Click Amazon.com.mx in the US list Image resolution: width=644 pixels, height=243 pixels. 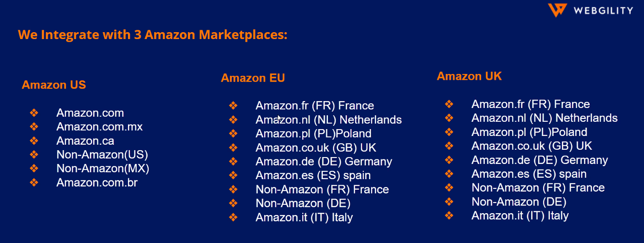click(100, 127)
